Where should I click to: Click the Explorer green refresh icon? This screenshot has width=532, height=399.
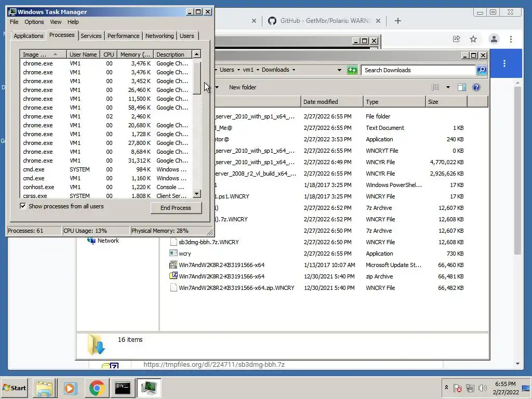352,70
